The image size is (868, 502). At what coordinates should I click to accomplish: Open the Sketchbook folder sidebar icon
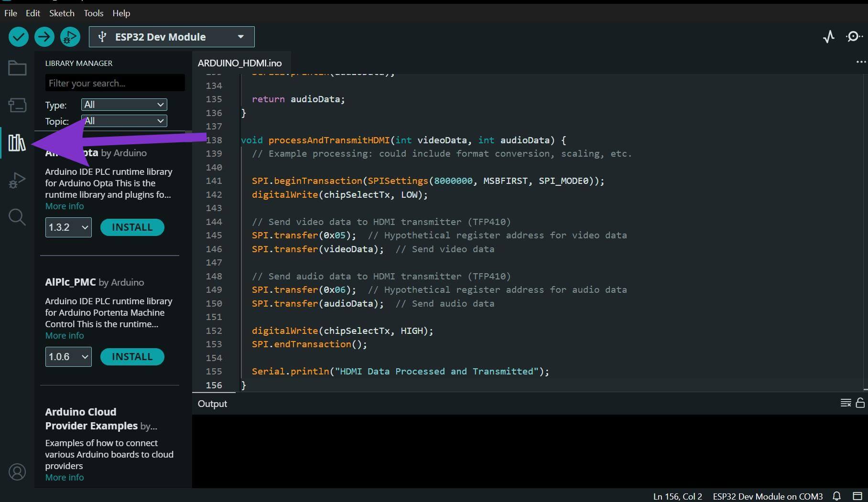[17, 68]
